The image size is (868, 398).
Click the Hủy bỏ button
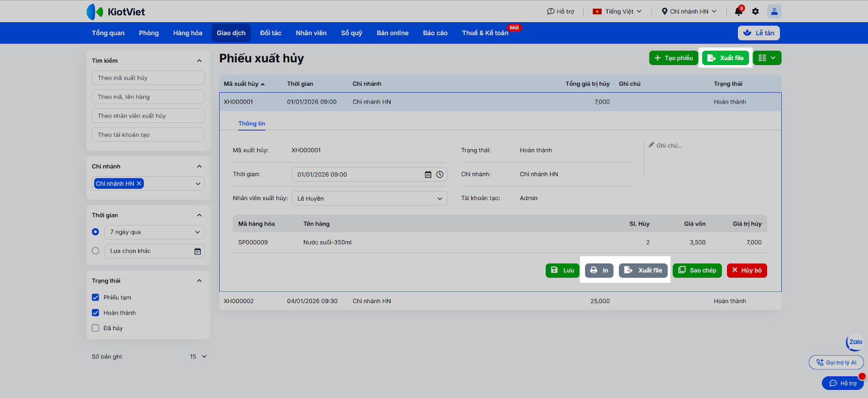(747, 270)
